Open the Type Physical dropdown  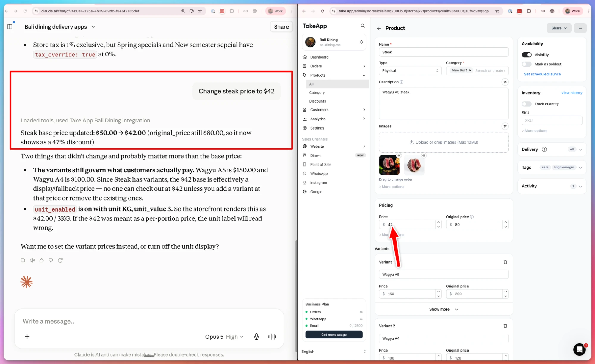tap(410, 71)
